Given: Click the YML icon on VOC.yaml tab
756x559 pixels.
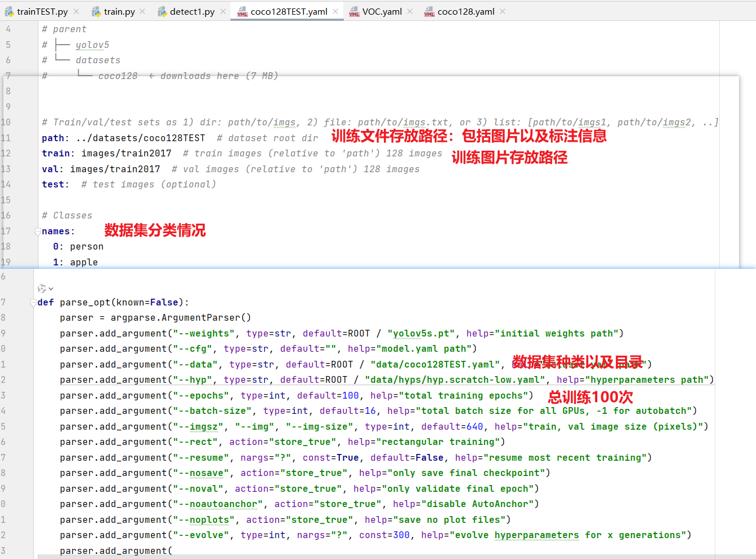Looking at the screenshot, I should [x=355, y=11].
